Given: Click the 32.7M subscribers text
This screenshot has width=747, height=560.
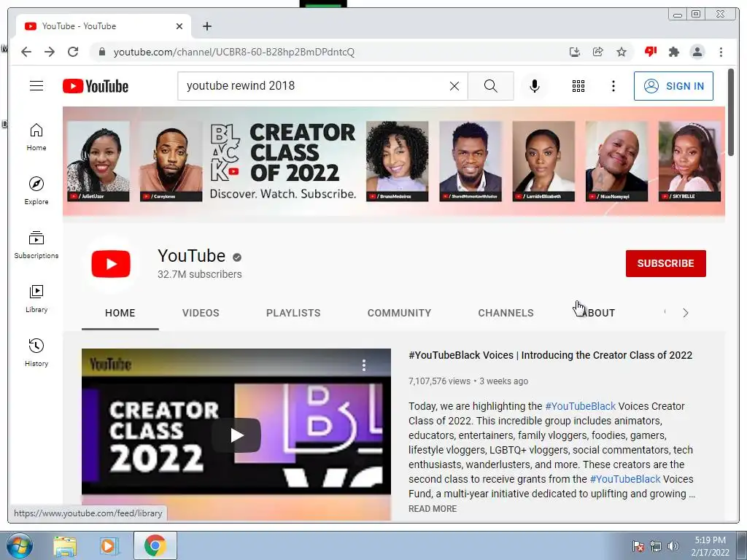Looking at the screenshot, I should (200, 274).
